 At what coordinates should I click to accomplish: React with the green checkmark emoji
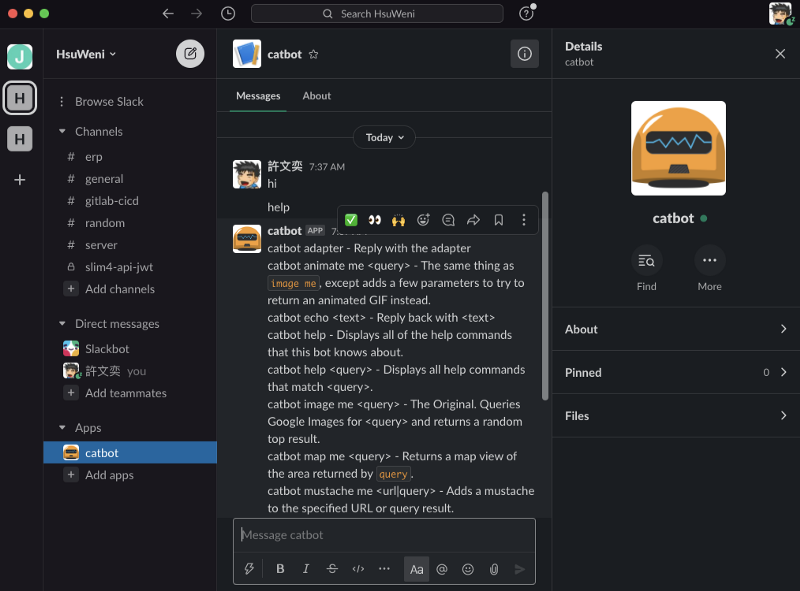pos(351,220)
